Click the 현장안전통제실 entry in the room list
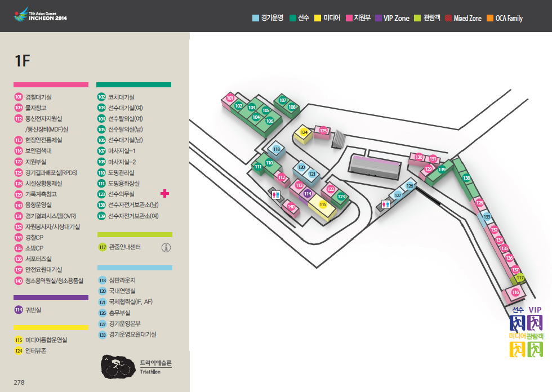The height and width of the screenshot is (392, 552). [x=38, y=140]
